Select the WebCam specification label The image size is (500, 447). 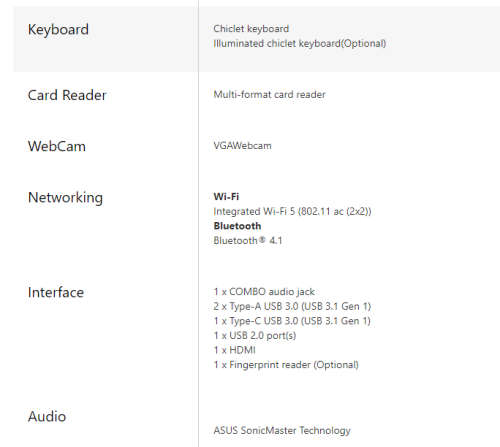coord(57,146)
